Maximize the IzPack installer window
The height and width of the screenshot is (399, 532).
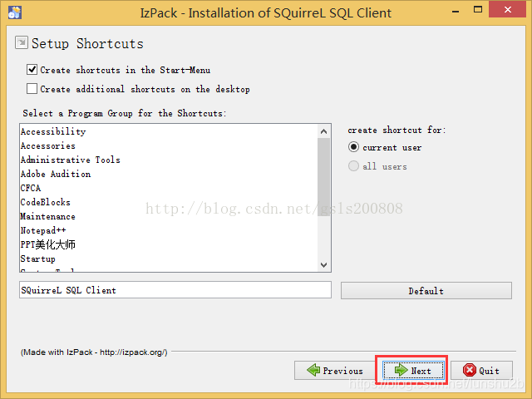click(x=478, y=9)
